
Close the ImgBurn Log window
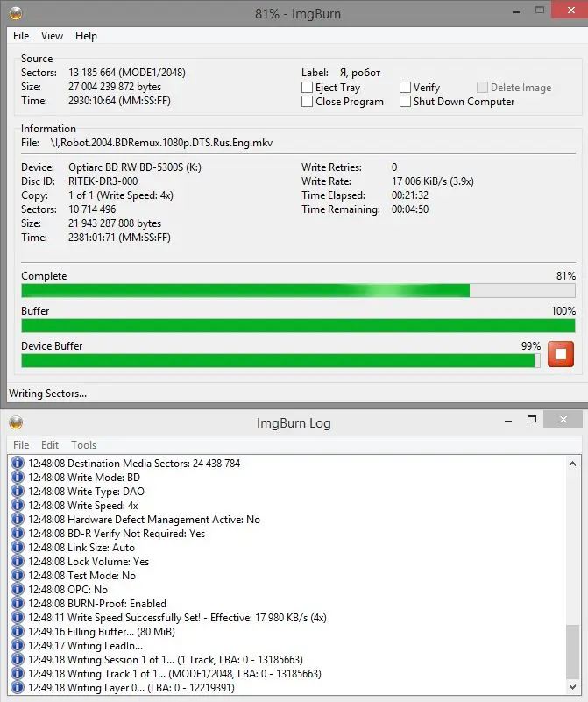(563, 420)
